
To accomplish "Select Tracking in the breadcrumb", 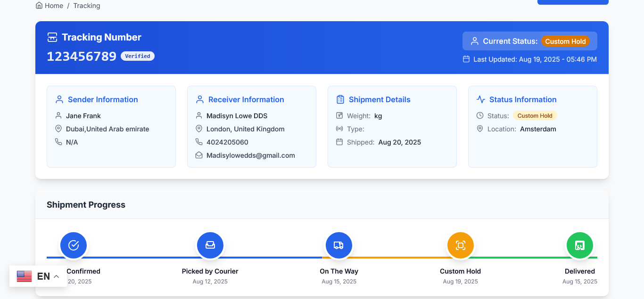I will pyautogui.click(x=87, y=6).
